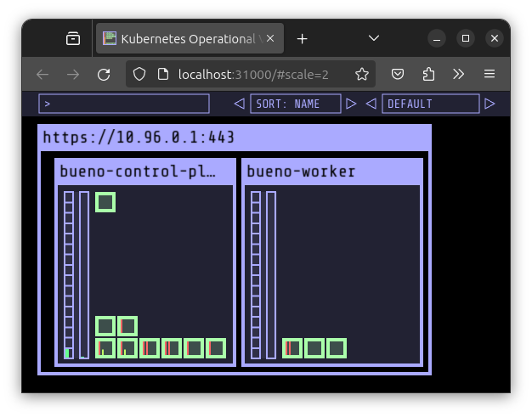
Task: Click control-plane memory usage vertical bar
Action: click(x=84, y=275)
